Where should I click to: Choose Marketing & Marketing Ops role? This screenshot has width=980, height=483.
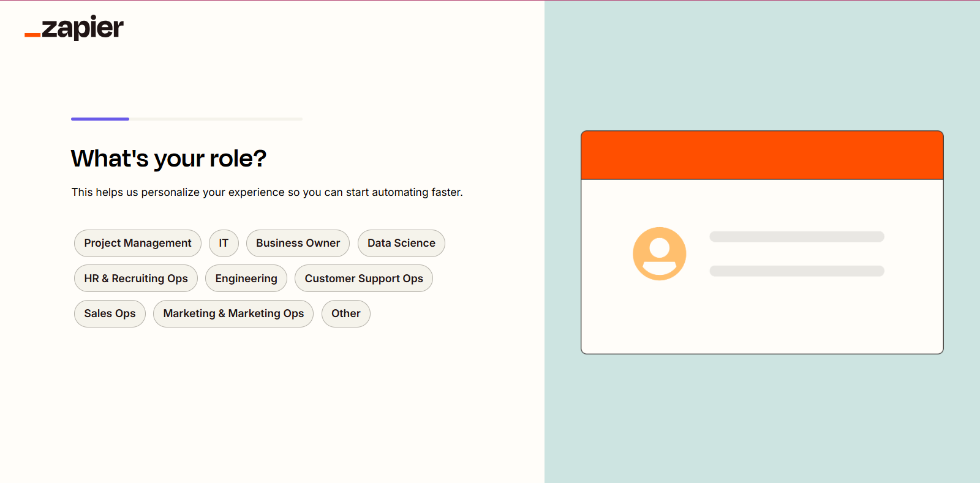coord(233,313)
